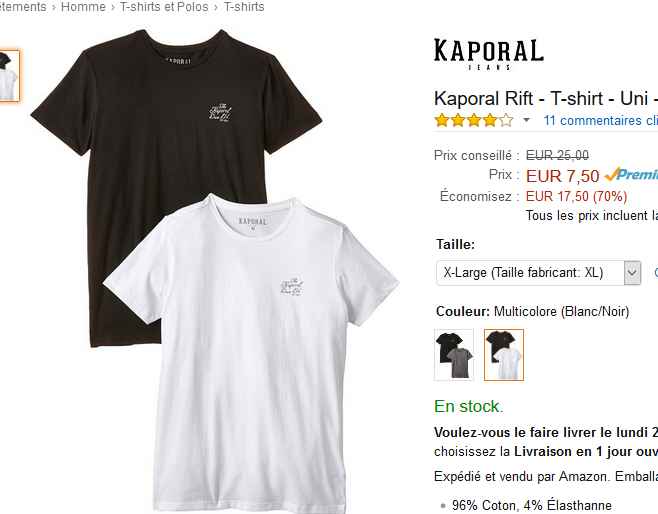658x514 pixels.
Task: Open the Taille size dropdown
Action: [538, 273]
